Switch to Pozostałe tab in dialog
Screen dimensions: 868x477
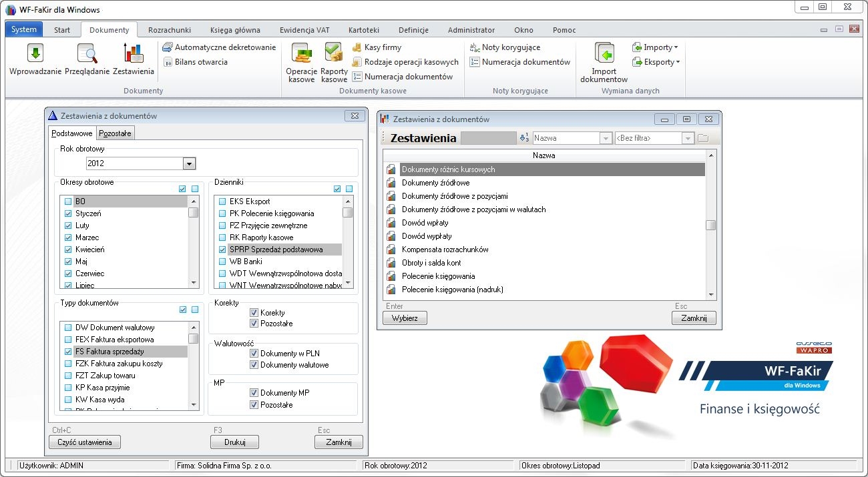pyautogui.click(x=116, y=133)
